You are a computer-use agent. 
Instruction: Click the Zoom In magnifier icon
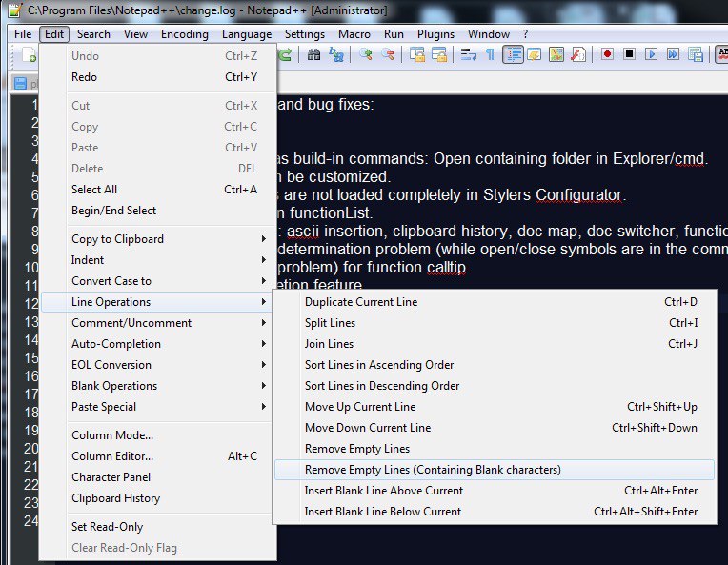point(366,54)
